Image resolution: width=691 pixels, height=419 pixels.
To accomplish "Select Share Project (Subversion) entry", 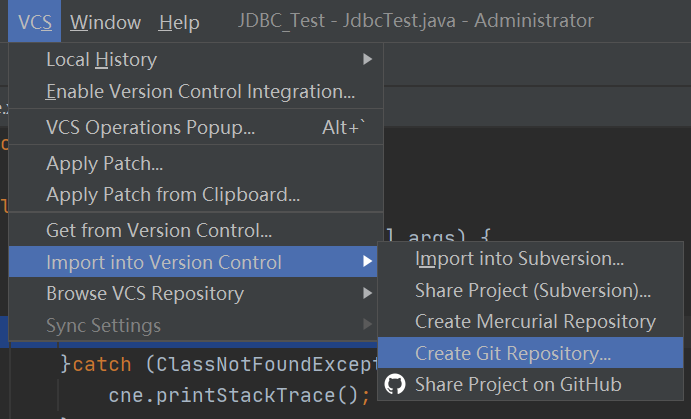I will click(531, 290).
